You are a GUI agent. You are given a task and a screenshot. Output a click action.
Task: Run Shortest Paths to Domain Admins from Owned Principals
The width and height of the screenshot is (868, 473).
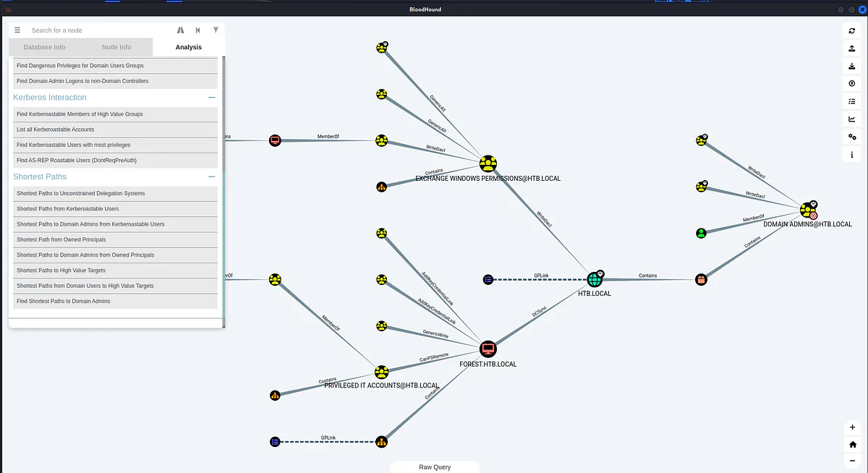[115, 255]
